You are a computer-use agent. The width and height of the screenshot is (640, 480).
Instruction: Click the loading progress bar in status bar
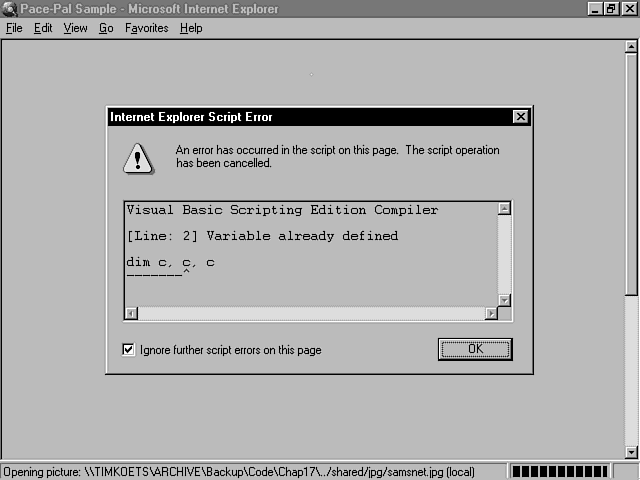[565, 471]
